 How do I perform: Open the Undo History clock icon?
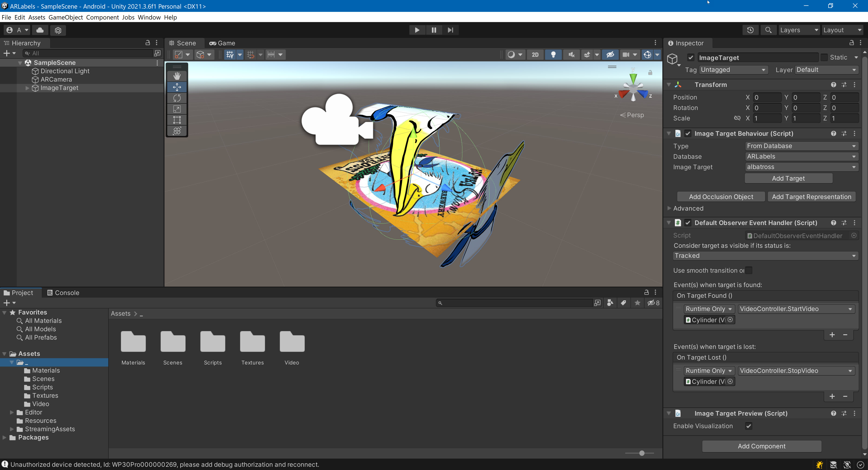click(750, 30)
